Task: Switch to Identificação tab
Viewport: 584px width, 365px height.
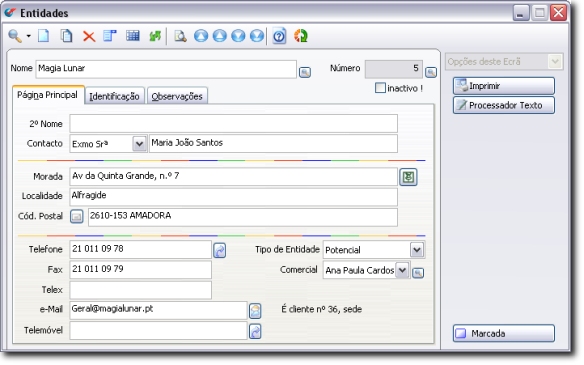Action: pos(114,96)
